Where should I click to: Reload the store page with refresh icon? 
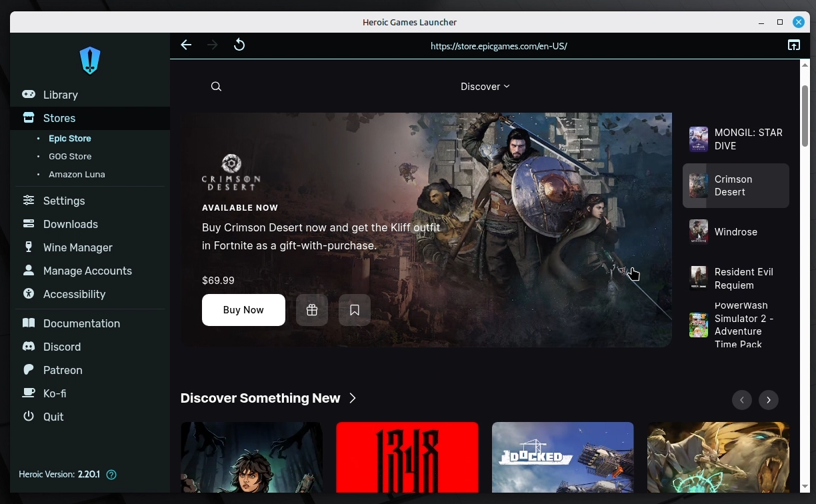click(239, 45)
